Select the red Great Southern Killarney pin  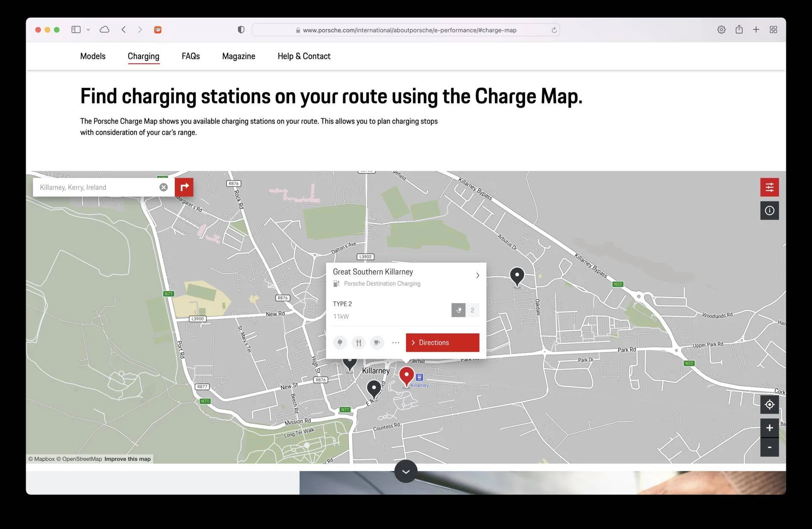point(406,376)
